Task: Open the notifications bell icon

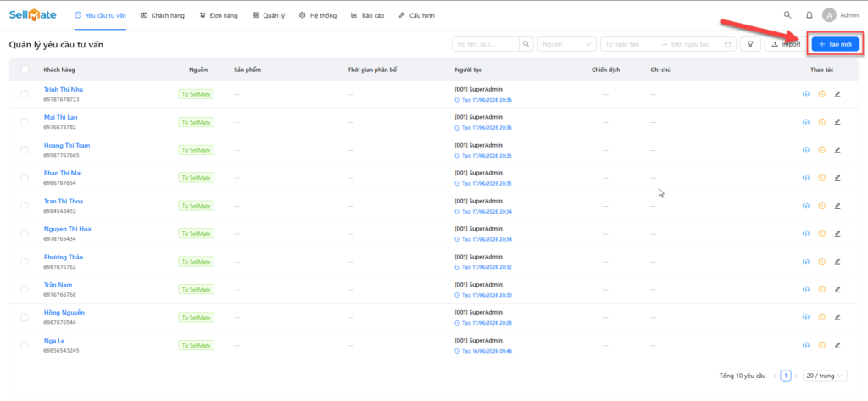Action: (x=809, y=15)
